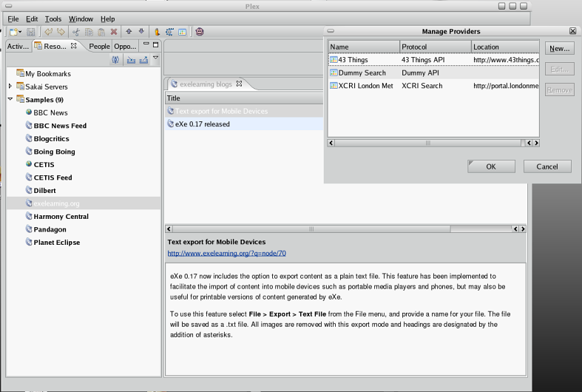
Task: Select 'Text export for Mobile Devices' row
Action: tap(244, 111)
